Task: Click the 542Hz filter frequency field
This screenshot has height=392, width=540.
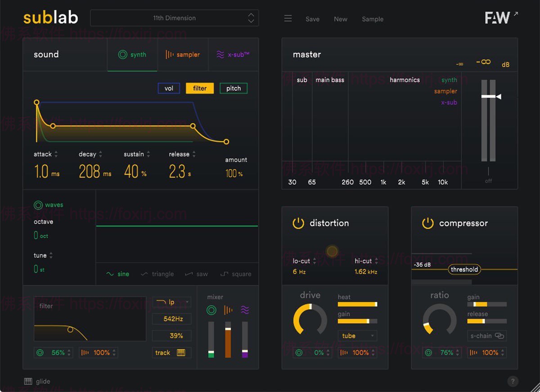Action: pyautogui.click(x=171, y=319)
